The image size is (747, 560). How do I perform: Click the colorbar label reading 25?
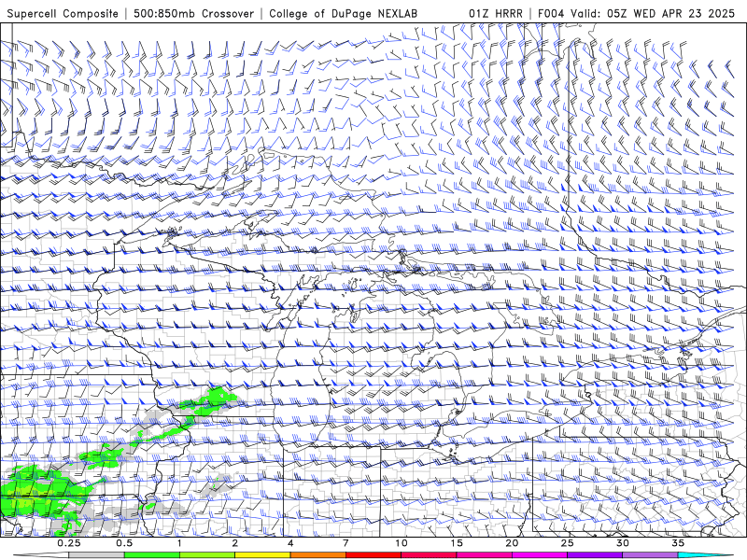pos(567,543)
